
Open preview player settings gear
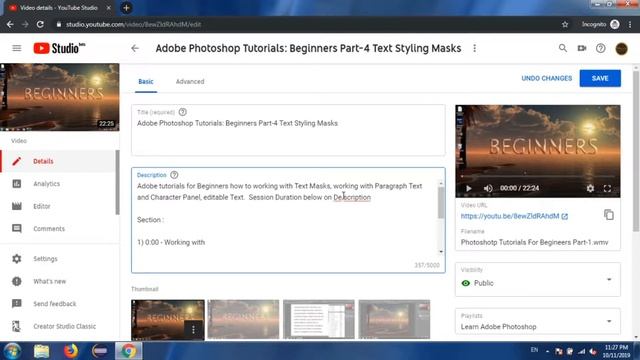[590, 188]
